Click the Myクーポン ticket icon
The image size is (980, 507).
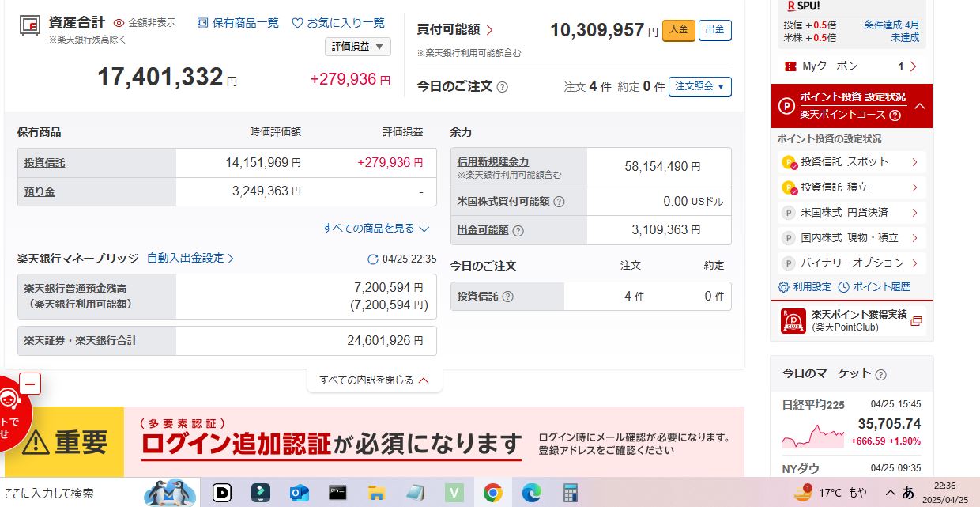tap(790, 66)
